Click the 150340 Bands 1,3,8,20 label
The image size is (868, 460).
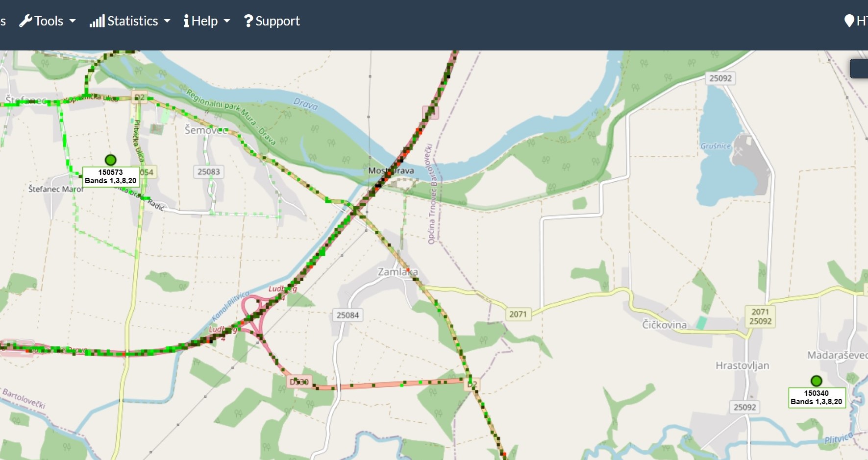coord(817,398)
